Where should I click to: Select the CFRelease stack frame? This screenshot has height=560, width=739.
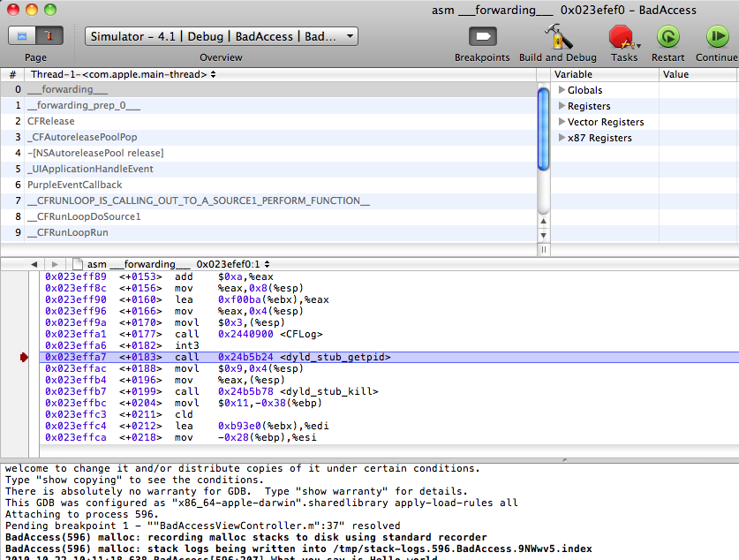point(268,121)
